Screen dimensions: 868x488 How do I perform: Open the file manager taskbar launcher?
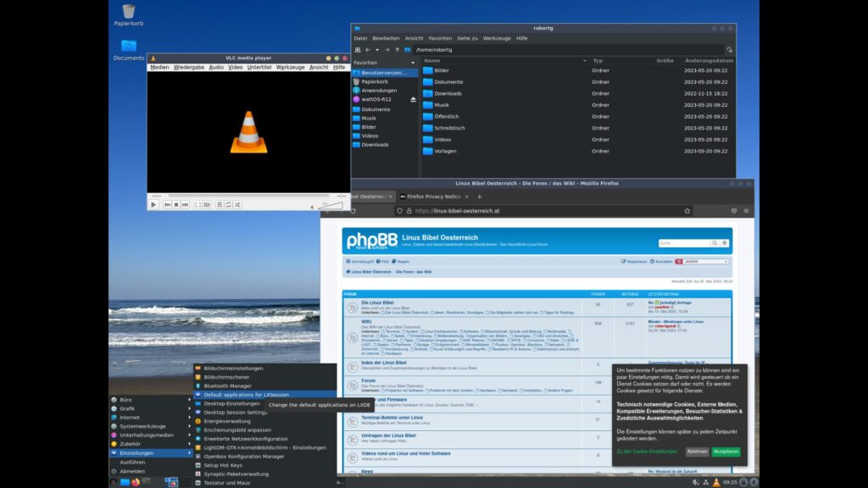pyautogui.click(x=125, y=482)
